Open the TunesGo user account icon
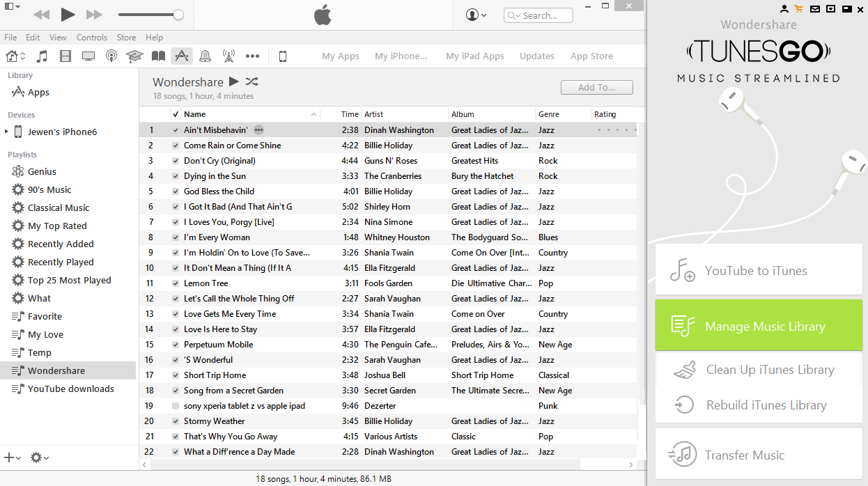 point(784,9)
